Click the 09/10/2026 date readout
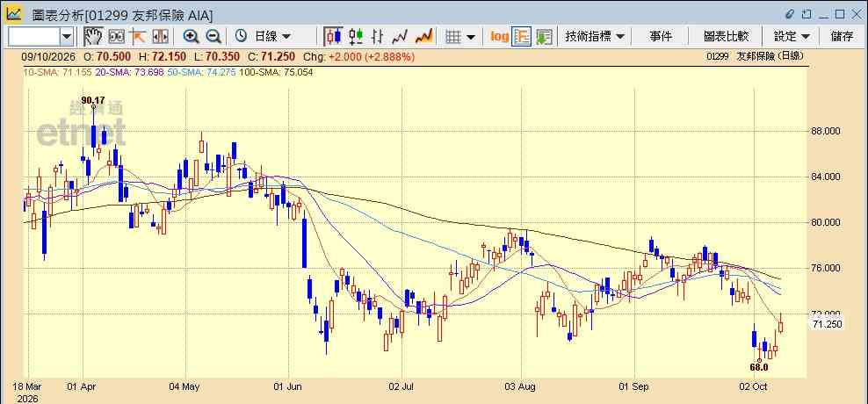The image size is (868, 404). point(48,56)
